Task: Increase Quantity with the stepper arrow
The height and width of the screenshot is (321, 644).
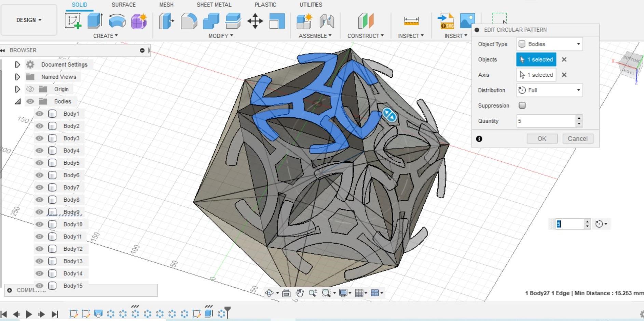Action: [579, 119]
